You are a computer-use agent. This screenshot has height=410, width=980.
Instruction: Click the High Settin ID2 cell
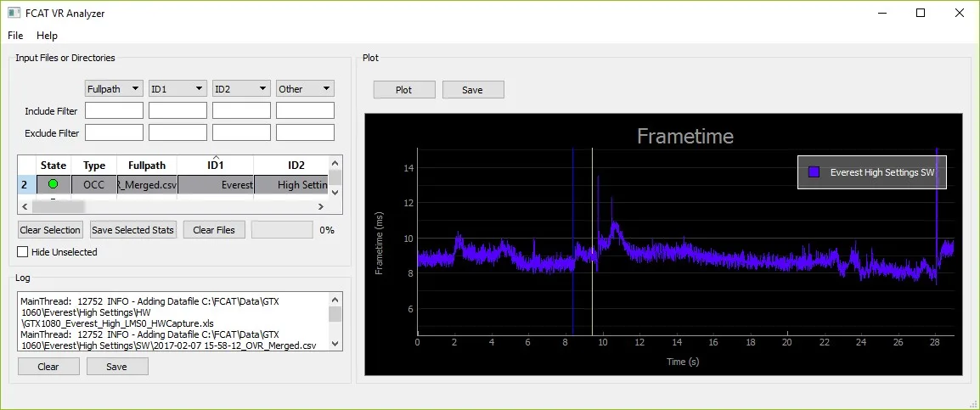[x=291, y=184]
